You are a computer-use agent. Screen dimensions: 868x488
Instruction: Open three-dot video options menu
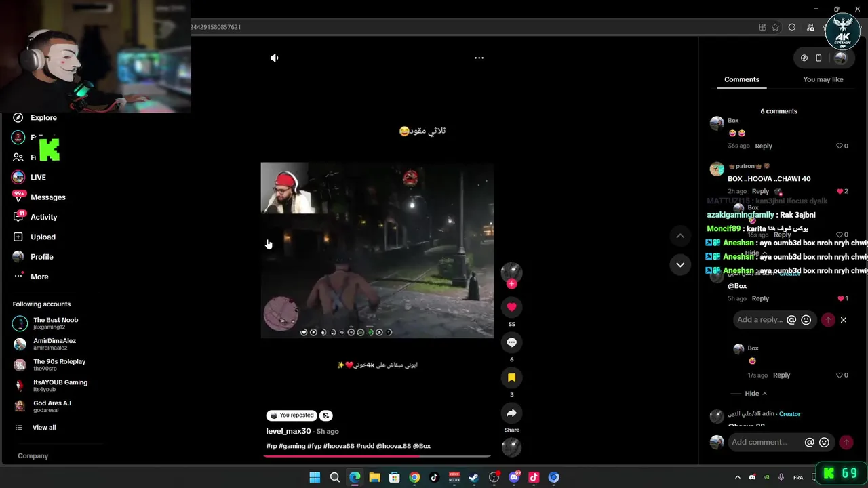pos(479,58)
